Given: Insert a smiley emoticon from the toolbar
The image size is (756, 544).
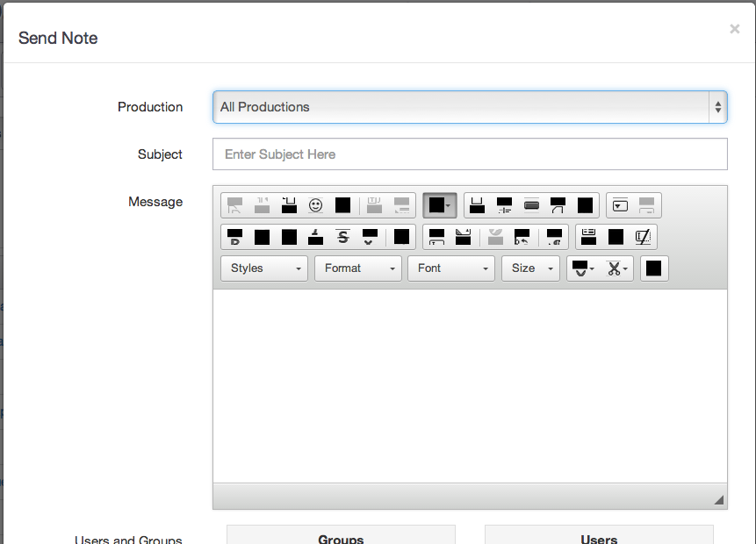Looking at the screenshot, I should tap(315, 205).
